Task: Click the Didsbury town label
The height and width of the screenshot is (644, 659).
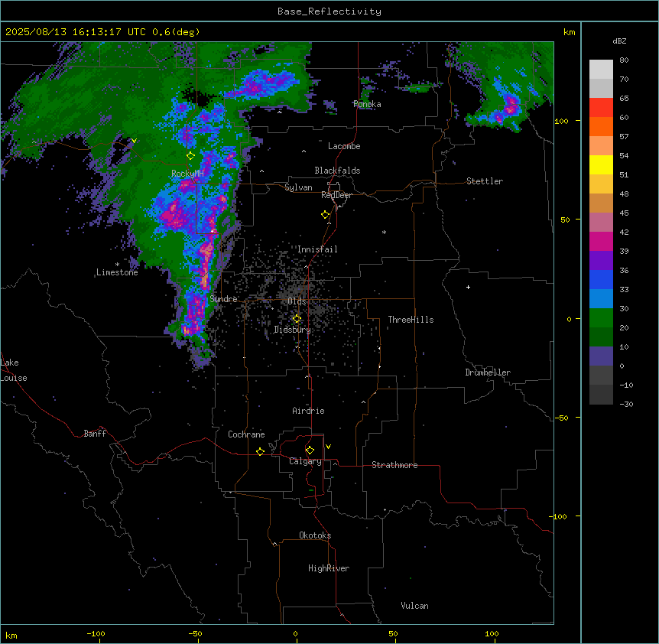Action: 293,330
